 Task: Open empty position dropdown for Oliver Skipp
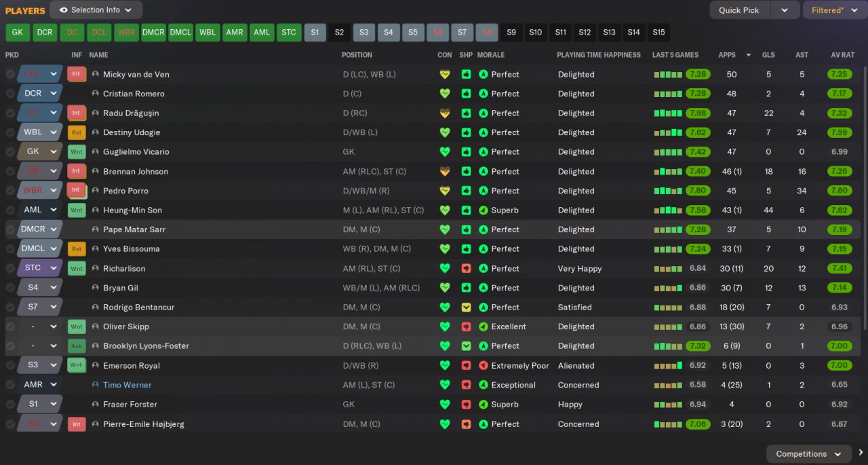(x=41, y=327)
